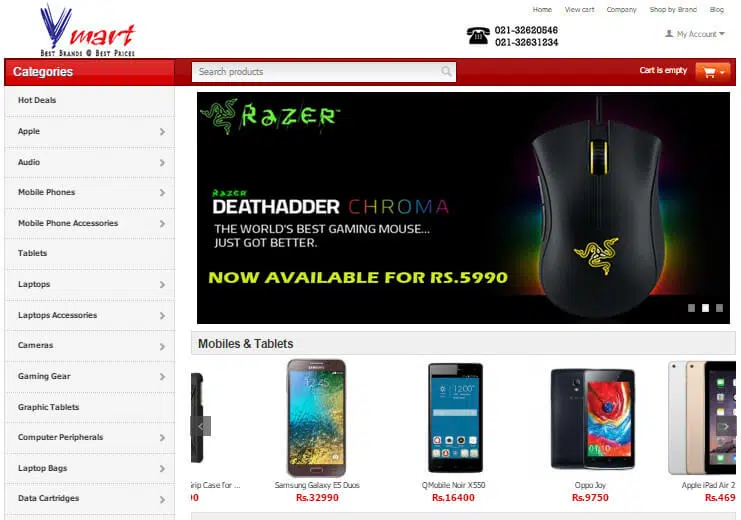Click the My Account user icon
The image size is (741, 520).
(669, 34)
